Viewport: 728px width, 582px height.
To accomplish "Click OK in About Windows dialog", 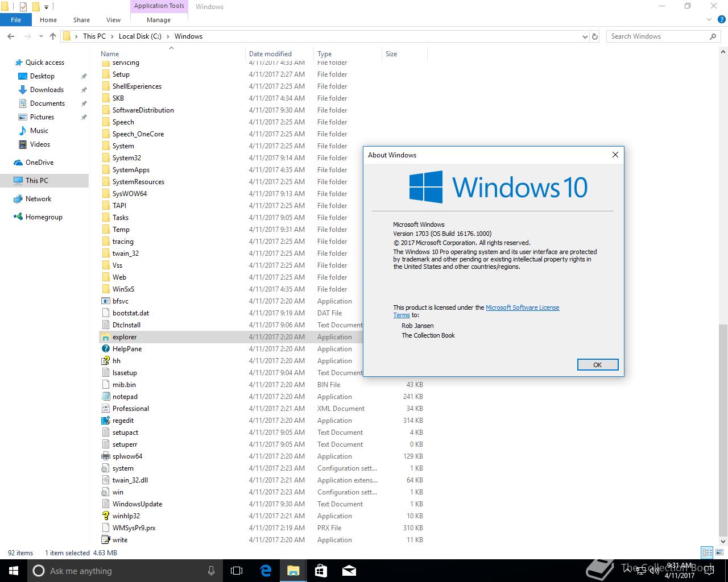I will [x=597, y=365].
